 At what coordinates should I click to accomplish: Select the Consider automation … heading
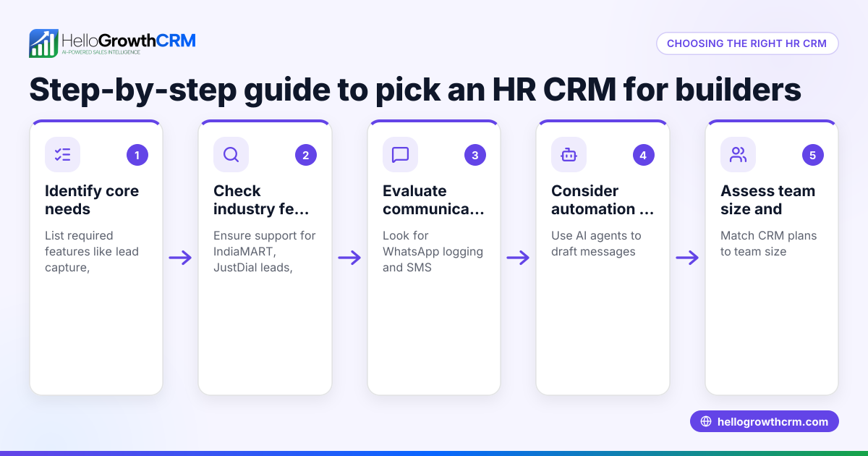click(603, 200)
